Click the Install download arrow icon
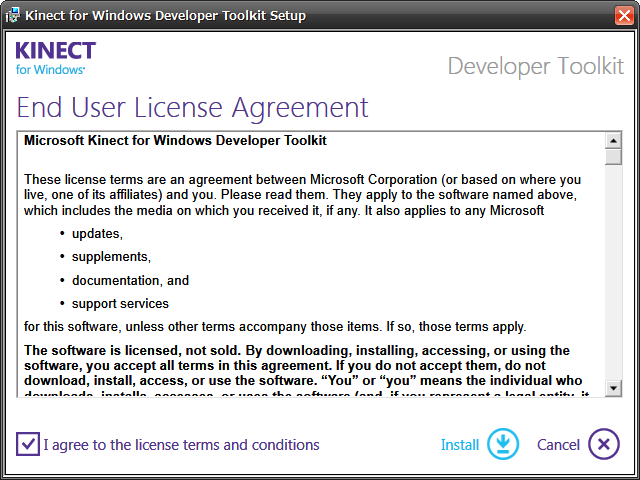This screenshot has height=480, width=640. coord(503,444)
